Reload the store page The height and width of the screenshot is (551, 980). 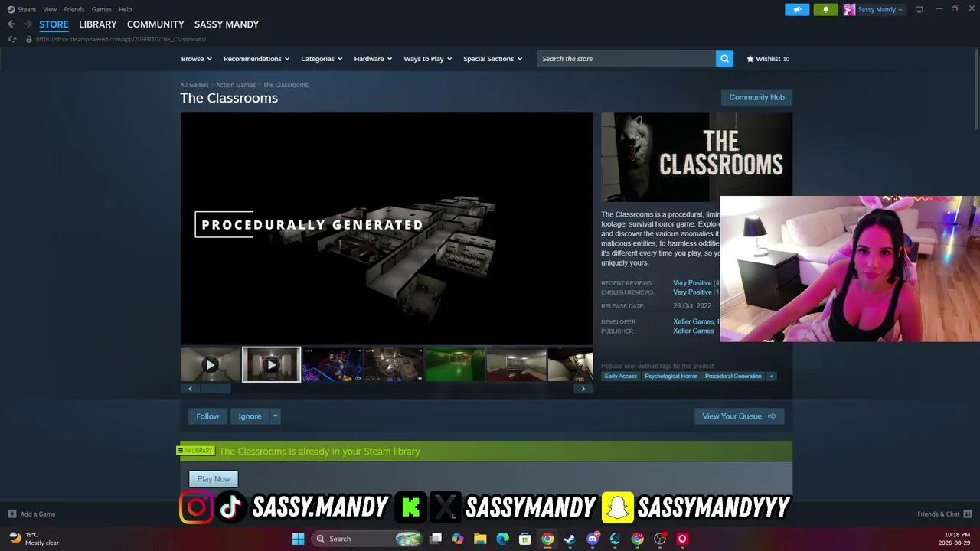11,39
